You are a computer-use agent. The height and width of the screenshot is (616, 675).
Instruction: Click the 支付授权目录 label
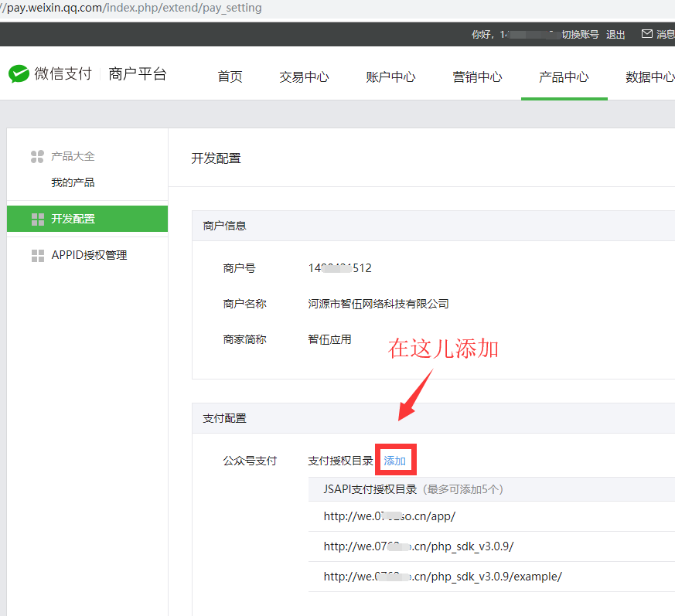click(x=340, y=461)
